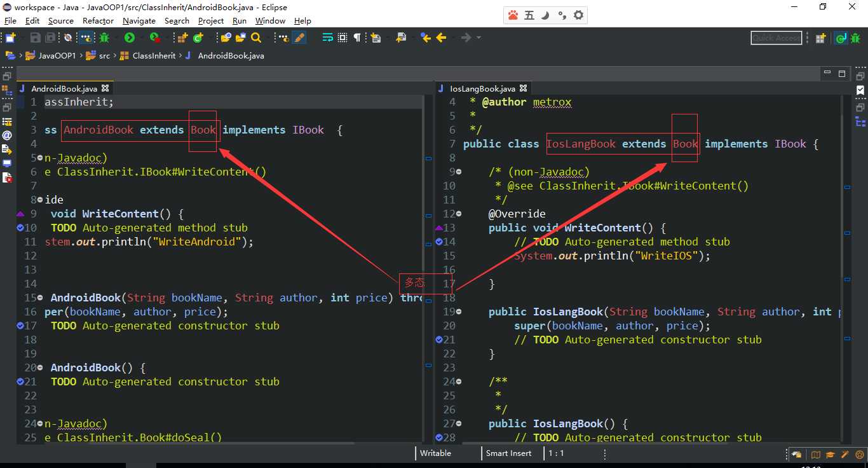Click the Search magnifier icon in toolbar
The width and height of the screenshot is (868, 468).
(256, 38)
